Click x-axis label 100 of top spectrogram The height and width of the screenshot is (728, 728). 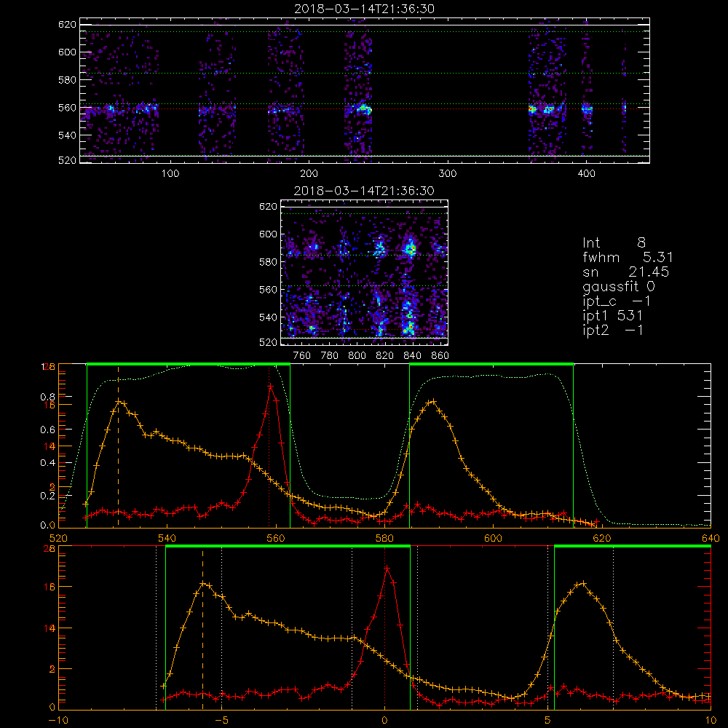170,174
